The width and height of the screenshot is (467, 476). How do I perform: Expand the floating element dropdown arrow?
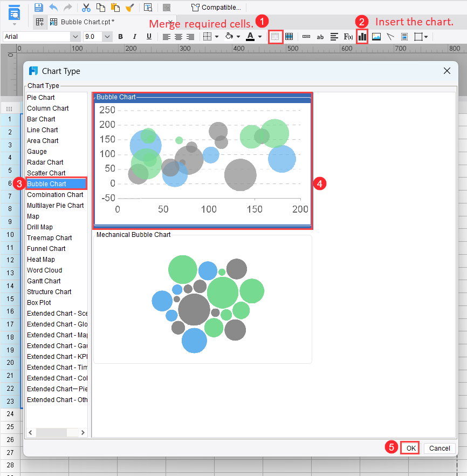point(426,37)
